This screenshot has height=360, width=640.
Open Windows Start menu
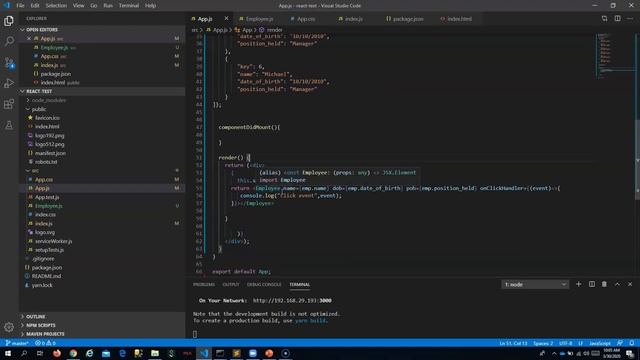pos(8,353)
